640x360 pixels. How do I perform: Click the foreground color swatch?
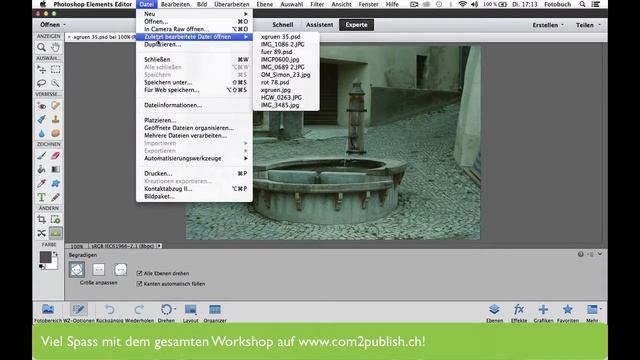[45, 257]
